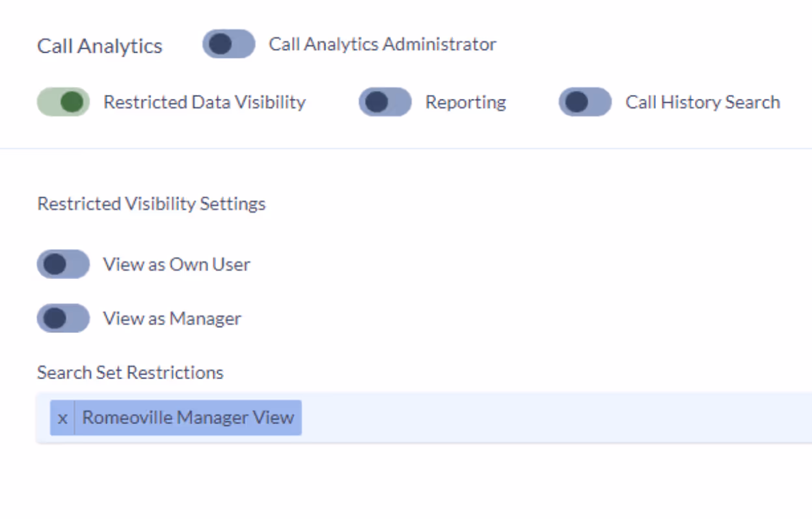Screen dimensions: 812x519
Task: Enable the Reporting toggle
Action: (385, 102)
